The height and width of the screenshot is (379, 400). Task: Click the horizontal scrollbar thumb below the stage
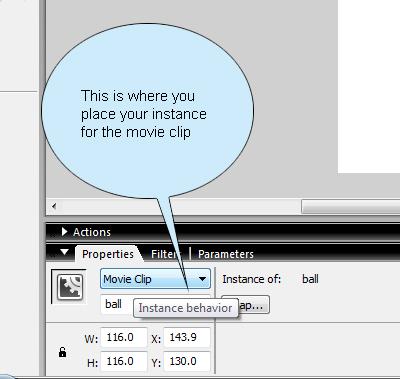tap(351, 207)
